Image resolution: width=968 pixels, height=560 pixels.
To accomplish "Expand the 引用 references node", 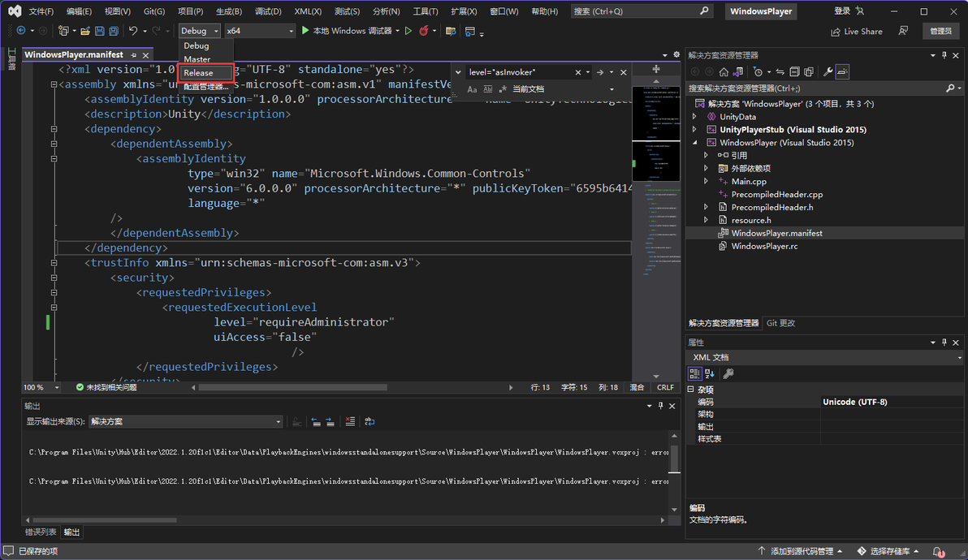I will click(x=707, y=155).
